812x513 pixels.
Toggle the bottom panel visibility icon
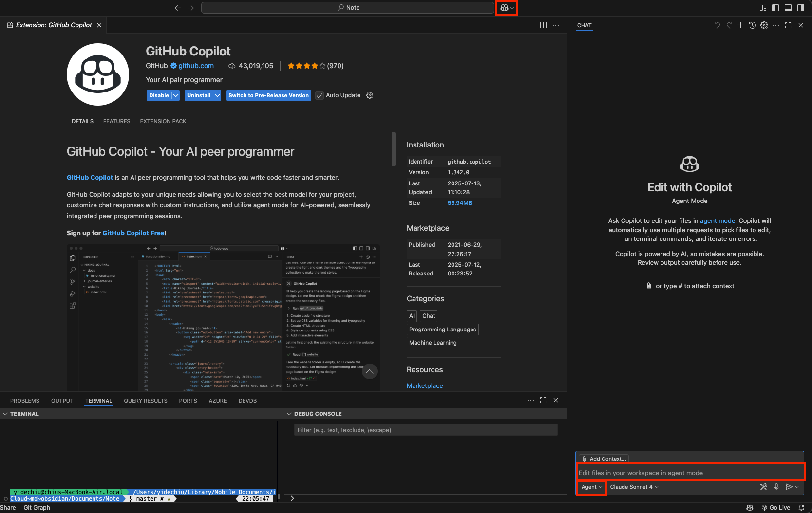788,8
